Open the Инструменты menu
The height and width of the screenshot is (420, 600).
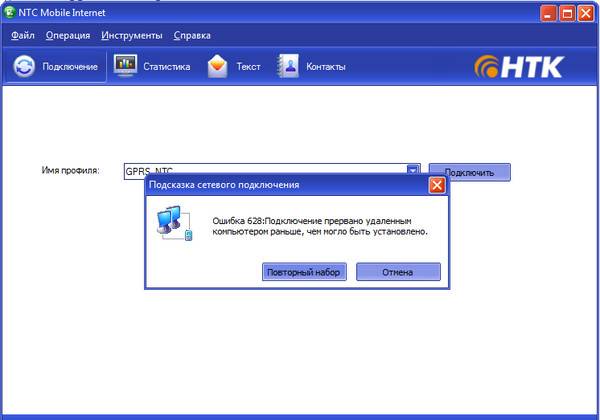click(132, 36)
